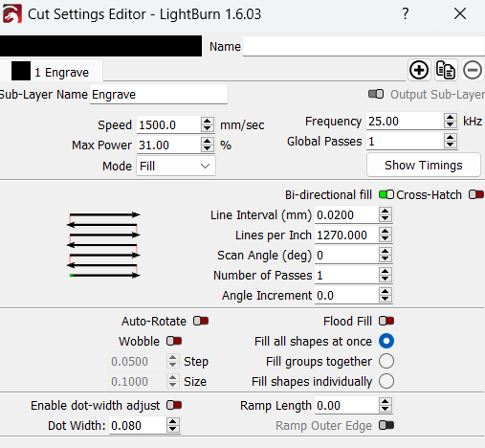Screen dimensions: 485x448
Task: Toggle the Bi-directional fill switch
Action: point(386,194)
